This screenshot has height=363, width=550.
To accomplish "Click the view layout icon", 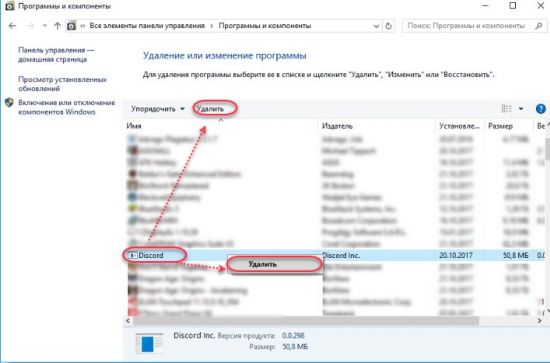I will tap(507, 109).
